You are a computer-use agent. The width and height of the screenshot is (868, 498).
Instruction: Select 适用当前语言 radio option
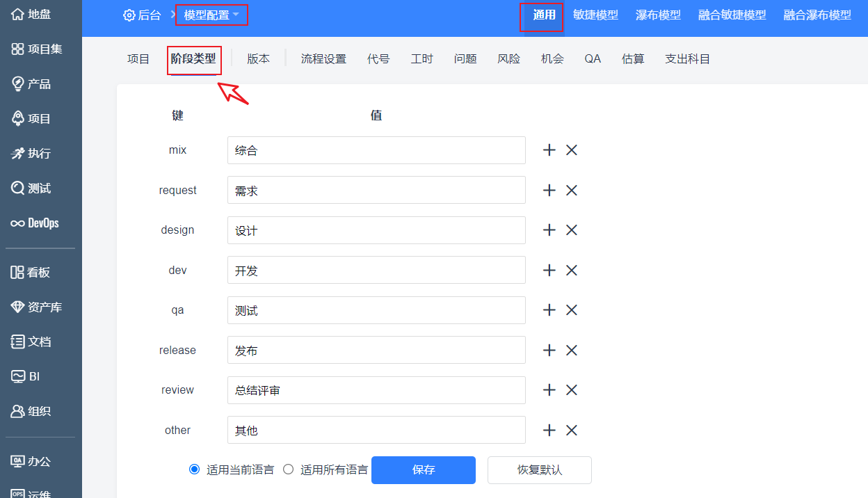point(195,469)
